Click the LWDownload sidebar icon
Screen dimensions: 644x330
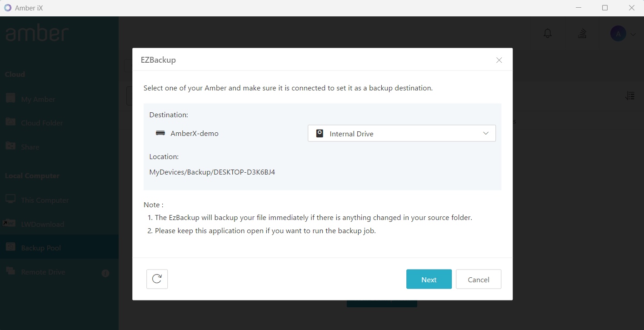(10, 223)
